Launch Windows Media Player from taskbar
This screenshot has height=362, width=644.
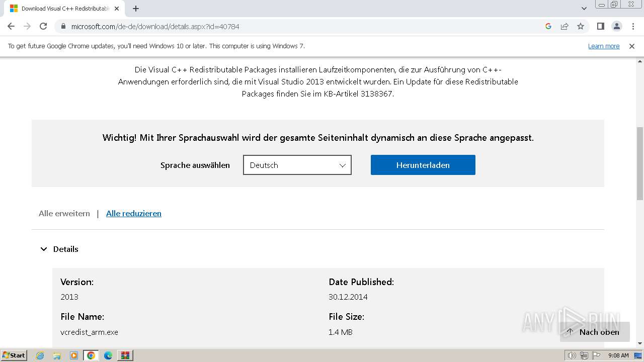[74, 355]
